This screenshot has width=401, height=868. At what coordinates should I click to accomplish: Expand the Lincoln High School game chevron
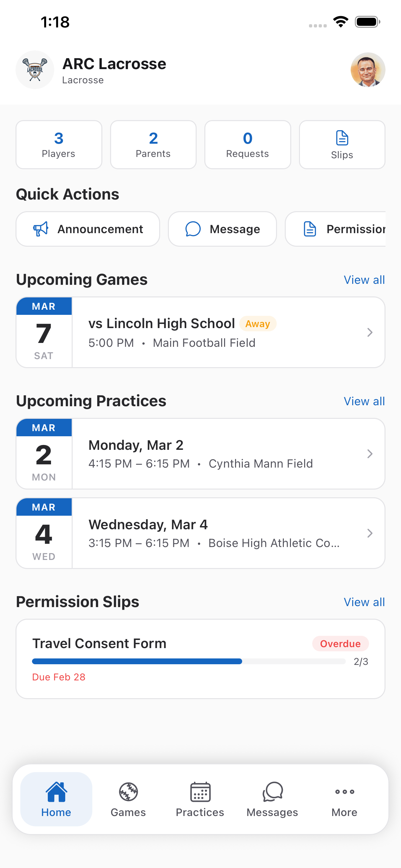pyautogui.click(x=370, y=332)
